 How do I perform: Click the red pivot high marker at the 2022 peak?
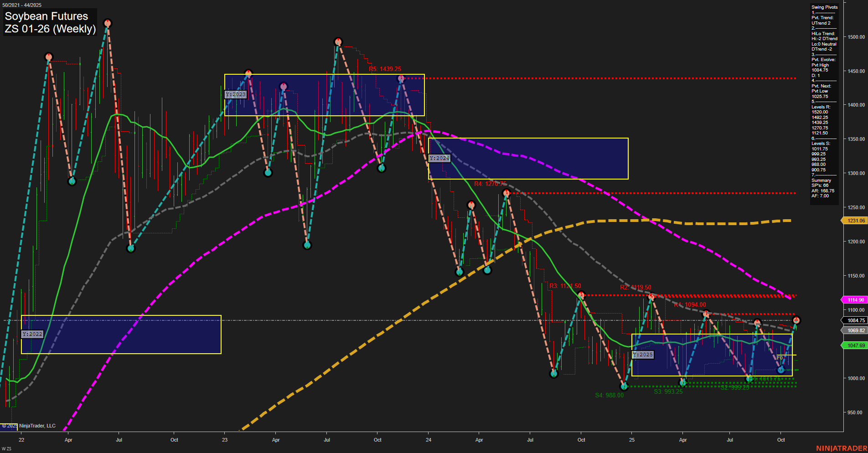pyautogui.click(x=108, y=23)
